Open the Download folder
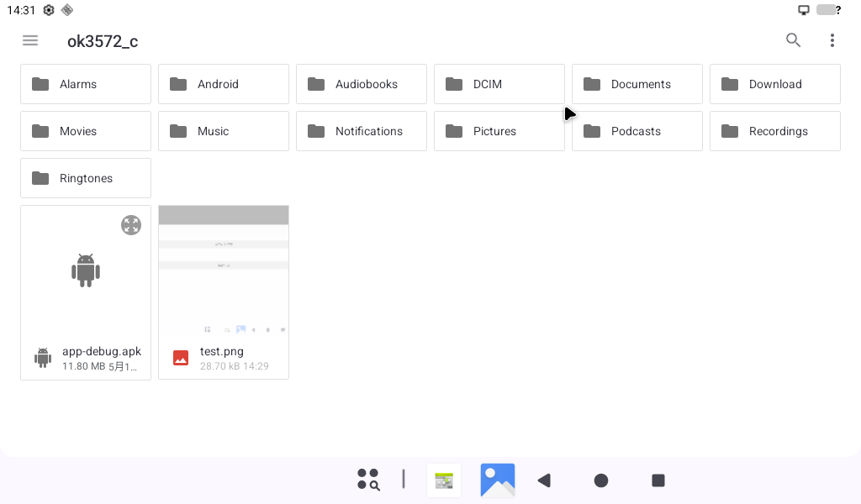 coord(774,84)
